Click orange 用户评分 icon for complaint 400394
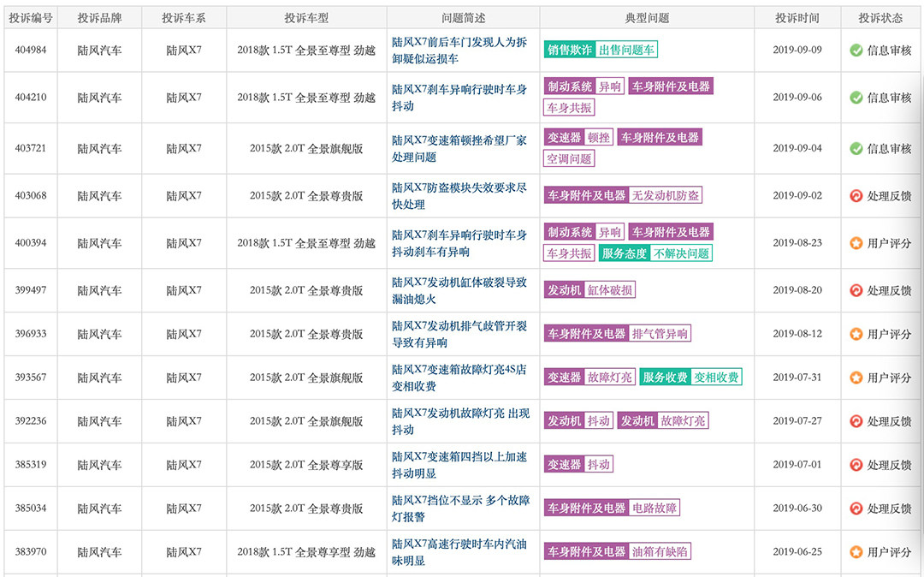Screen dimensions: 924x577 (x=856, y=243)
